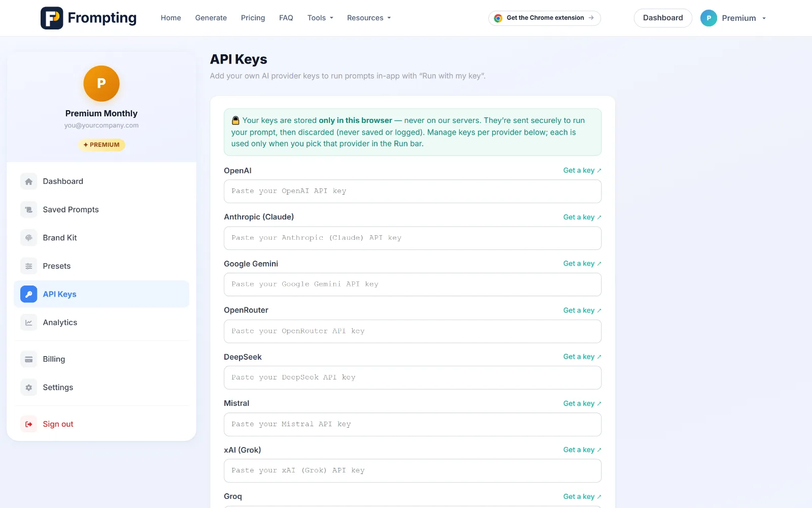Click Get a key link for OpenRouter
The image size is (812, 508).
click(582, 310)
